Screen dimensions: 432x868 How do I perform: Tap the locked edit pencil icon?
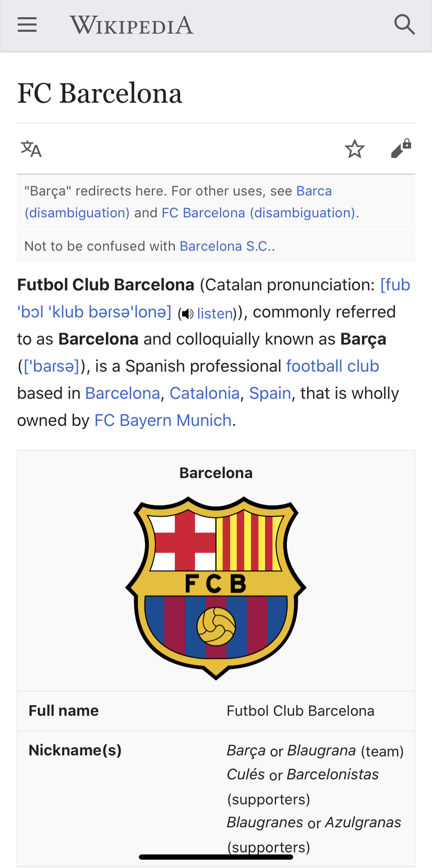point(401,149)
